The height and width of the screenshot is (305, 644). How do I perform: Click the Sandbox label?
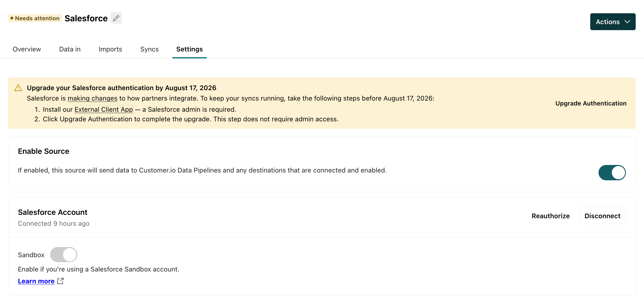(31, 255)
